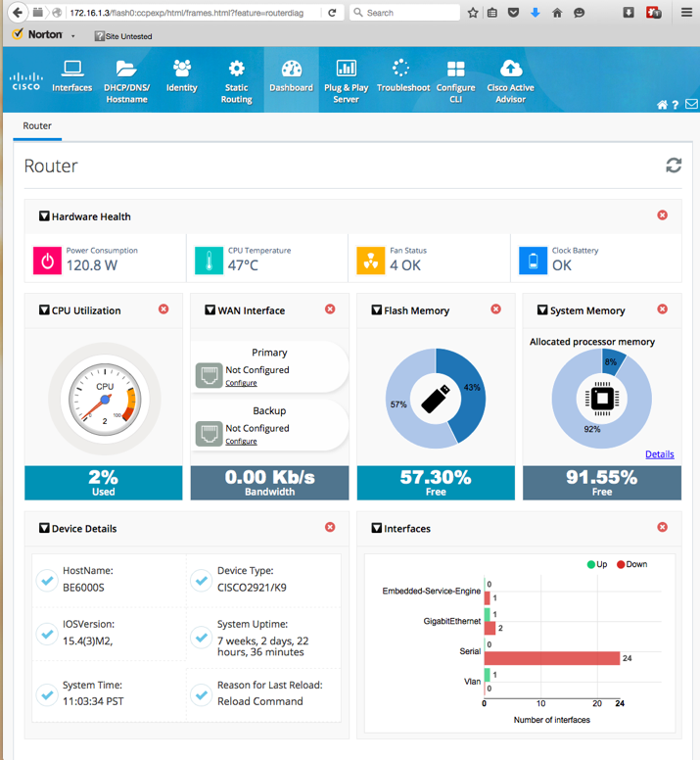Viewport: 700px width, 760px height.
Task: Open help question mark icon
Action: pyautogui.click(x=676, y=104)
